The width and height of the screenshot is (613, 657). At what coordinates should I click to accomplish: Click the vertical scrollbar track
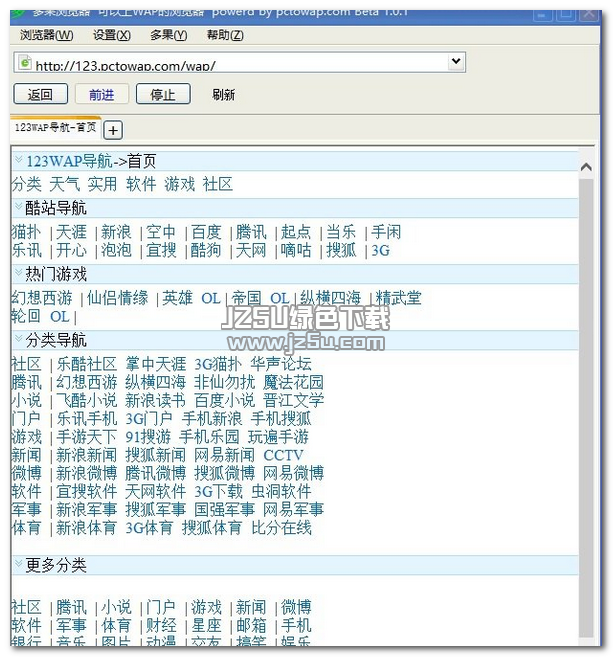[586, 409]
